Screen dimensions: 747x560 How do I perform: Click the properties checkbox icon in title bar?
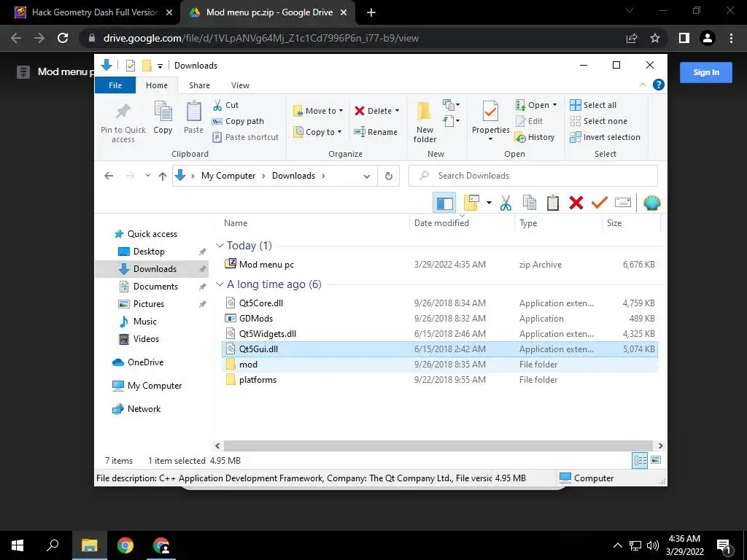click(131, 66)
